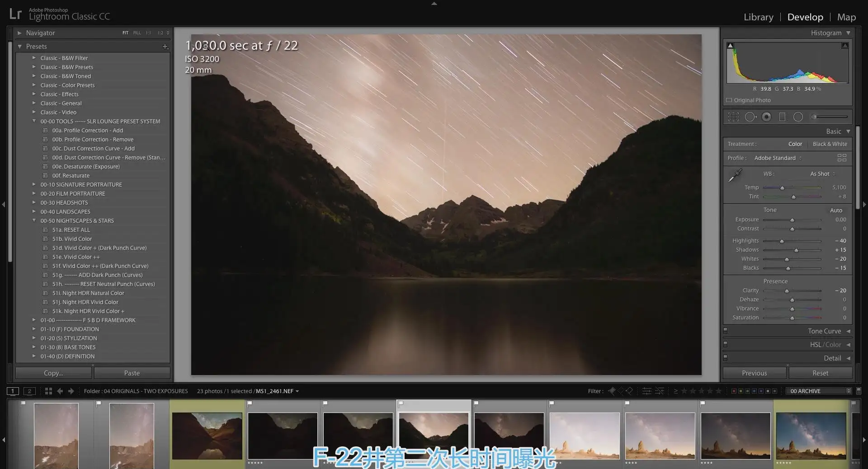868x469 pixels.
Task: Click the Reset button
Action: pyautogui.click(x=820, y=373)
